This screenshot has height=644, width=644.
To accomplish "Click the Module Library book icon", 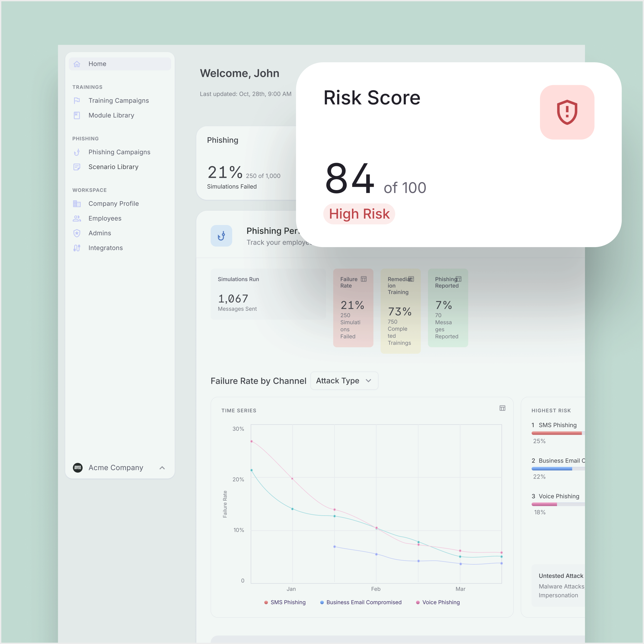I will [77, 115].
